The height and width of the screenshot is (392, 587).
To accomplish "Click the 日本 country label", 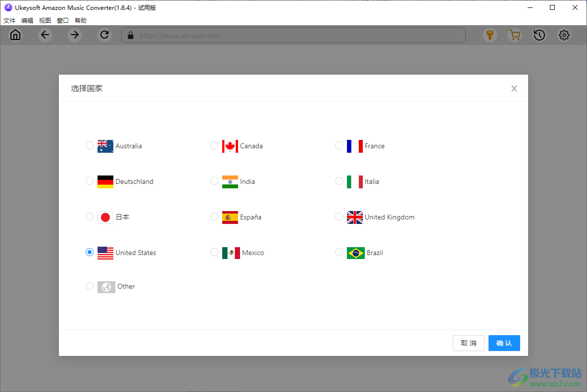I will (122, 217).
